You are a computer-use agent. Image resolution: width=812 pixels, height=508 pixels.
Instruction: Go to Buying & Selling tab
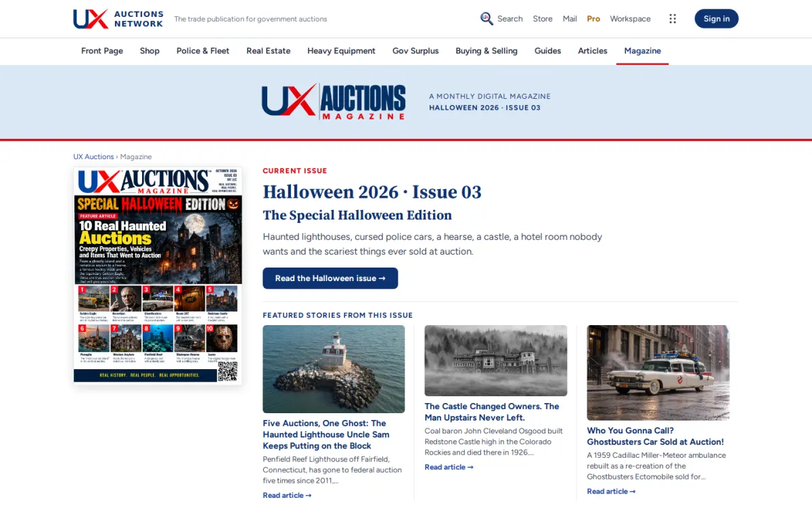pyautogui.click(x=487, y=51)
